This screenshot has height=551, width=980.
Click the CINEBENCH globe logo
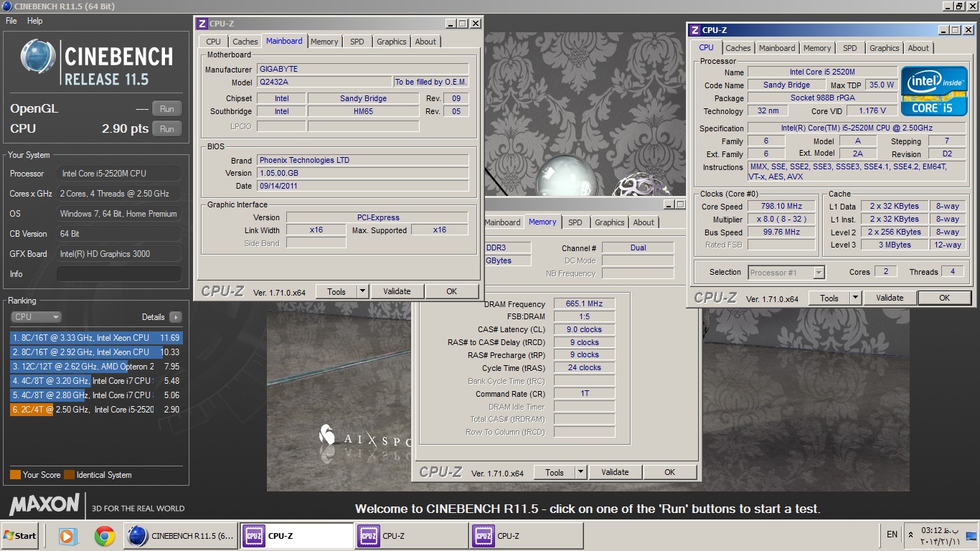[38, 57]
